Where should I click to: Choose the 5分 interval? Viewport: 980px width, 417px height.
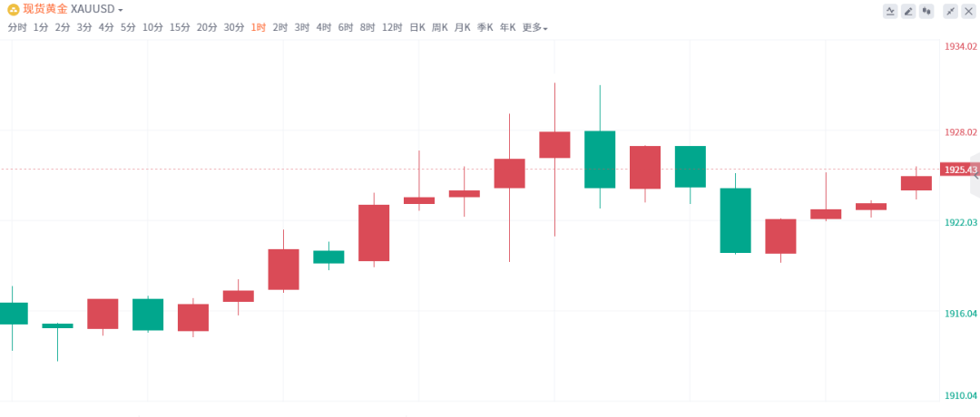point(128,27)
